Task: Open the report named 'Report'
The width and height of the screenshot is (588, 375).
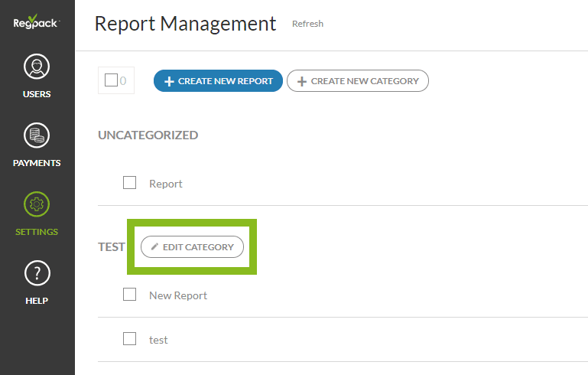Action: 166,184
